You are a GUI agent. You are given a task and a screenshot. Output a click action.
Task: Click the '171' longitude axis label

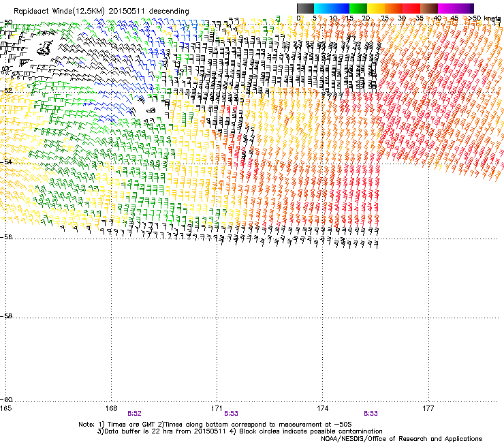tap(217, 408)
